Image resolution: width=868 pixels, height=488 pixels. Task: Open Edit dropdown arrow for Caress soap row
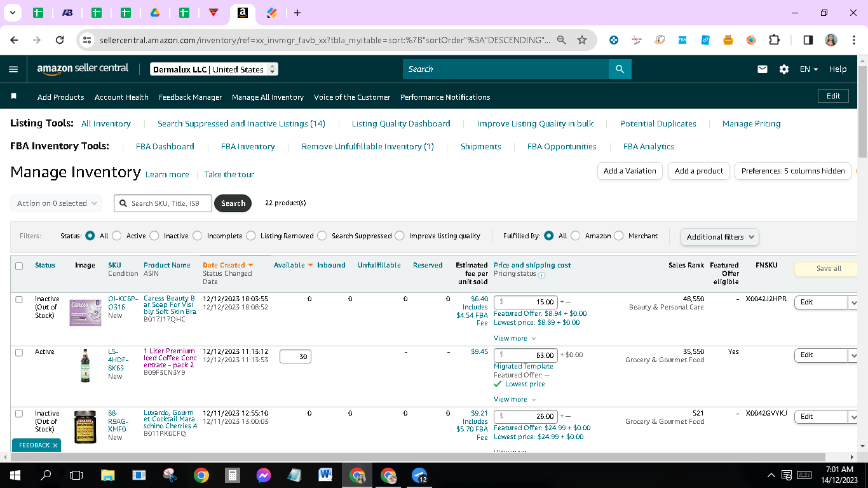pyautogui.click(x=853, y=302)
